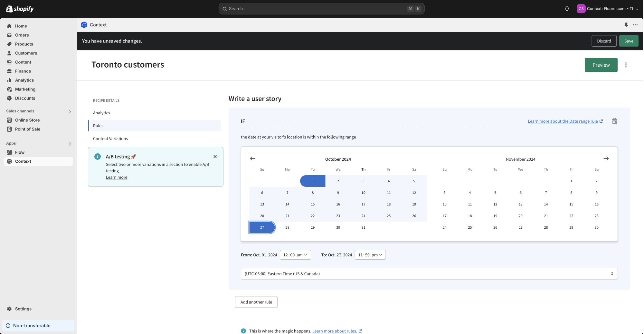Delete the date range rule with trash icon
644x334 pixels.
614,121
